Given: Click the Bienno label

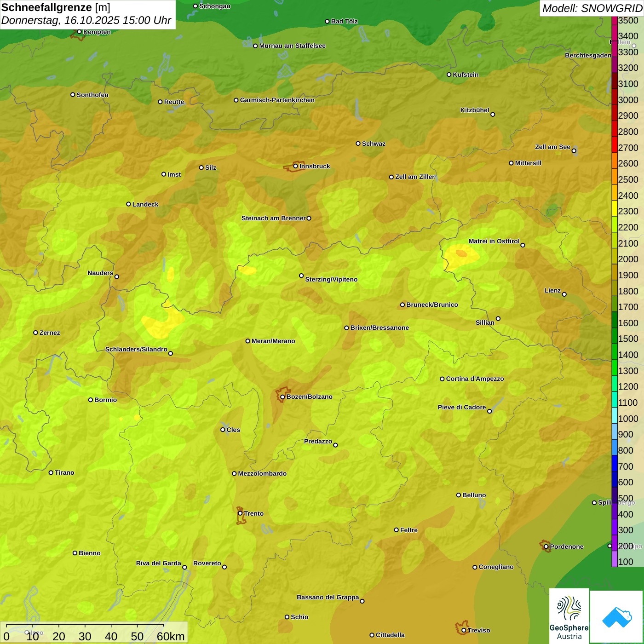Looking at the screenshot, I should [89, 553].
